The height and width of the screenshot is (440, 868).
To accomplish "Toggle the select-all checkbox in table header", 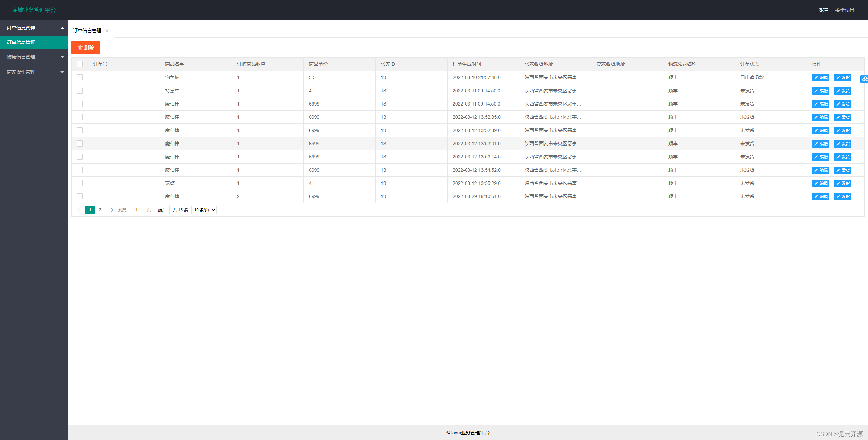I will tap(80, 64).
